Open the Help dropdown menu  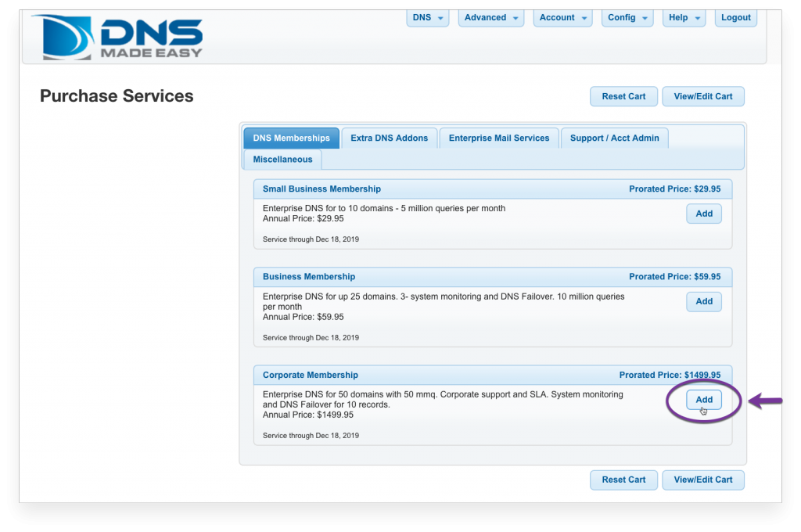(684, 18)
